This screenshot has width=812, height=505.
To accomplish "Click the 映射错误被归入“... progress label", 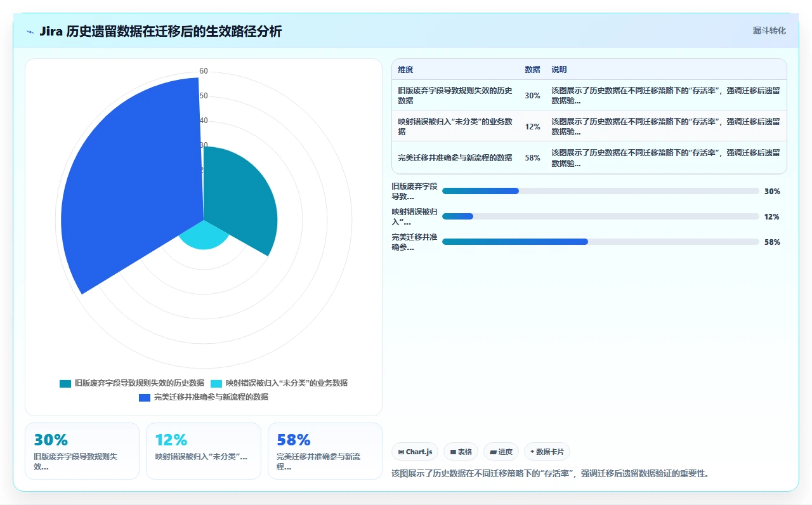I will (x=414, y=216).
